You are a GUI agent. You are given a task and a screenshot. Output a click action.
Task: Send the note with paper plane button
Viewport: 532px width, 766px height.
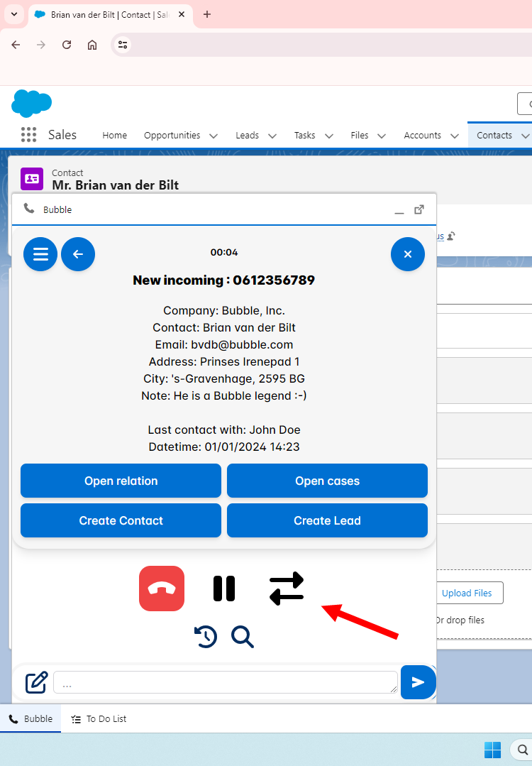[418, 682]
